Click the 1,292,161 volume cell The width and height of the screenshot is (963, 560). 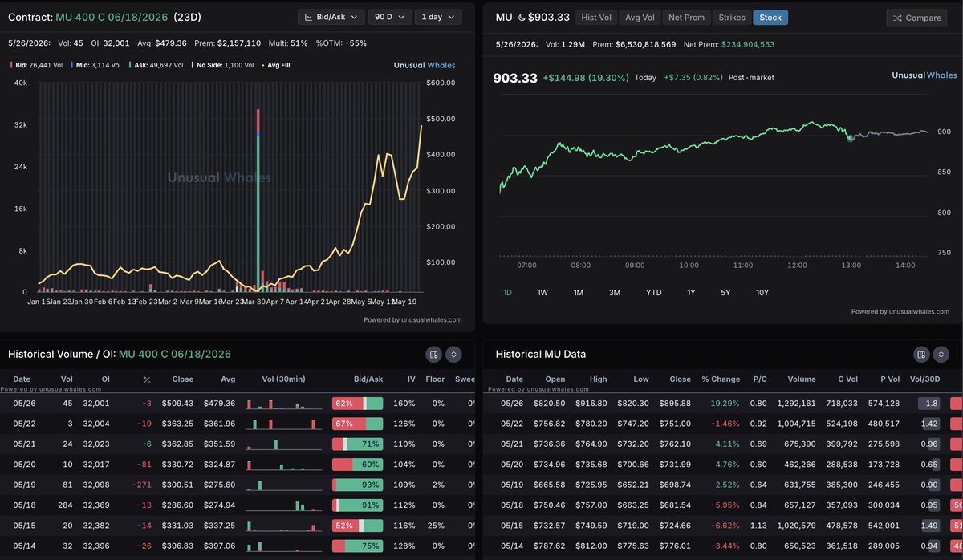(797, 404)
